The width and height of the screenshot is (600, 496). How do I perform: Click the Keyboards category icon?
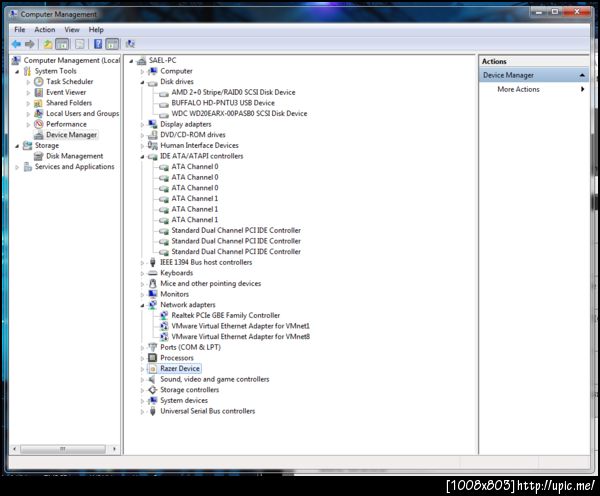coord(153,273)
